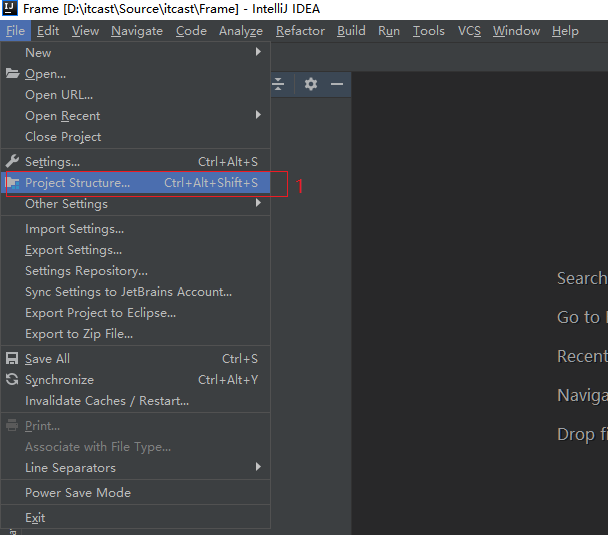Image resolution: width=608 pixels, height=535 pixels.
Task: Expand the New submenu arrow
Action: [258, 52]
